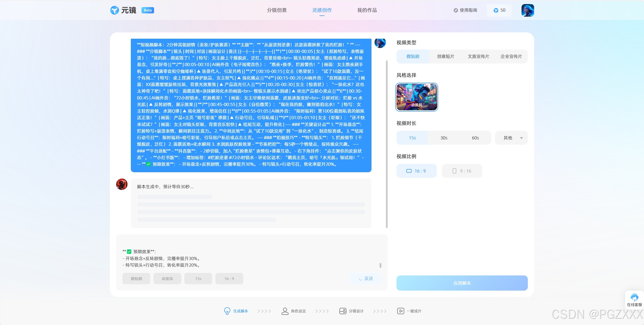This screenshot has height=325, width=644.
Task: Open the user avatar in the header
Action: click(527, 10)
